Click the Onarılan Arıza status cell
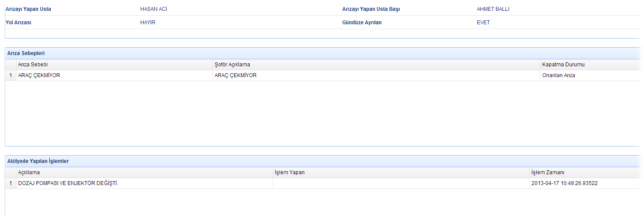Viewport: 644px width, 221px height. click(x=558, y=75)
